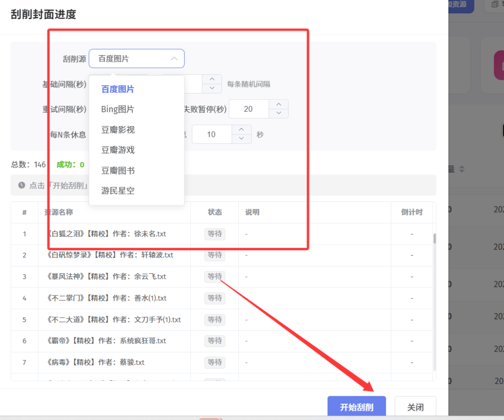The image size is (504, 420).
Task: Open the 刮削源 dropdown showing 百度图片
Action: (136, 59)
